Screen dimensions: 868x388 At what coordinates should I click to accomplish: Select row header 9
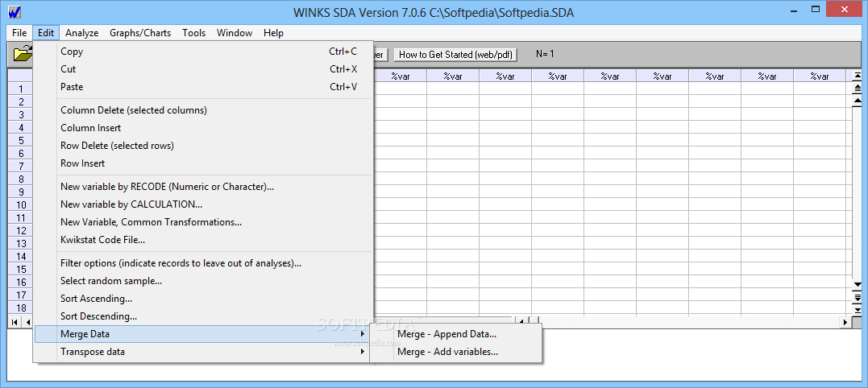coord(20,192)
